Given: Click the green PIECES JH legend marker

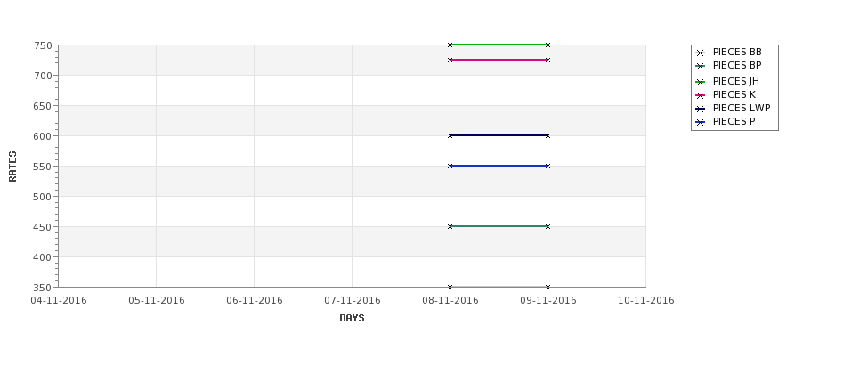Looking at the screenshot, I should pyautogui.click(x=701, y=82).
